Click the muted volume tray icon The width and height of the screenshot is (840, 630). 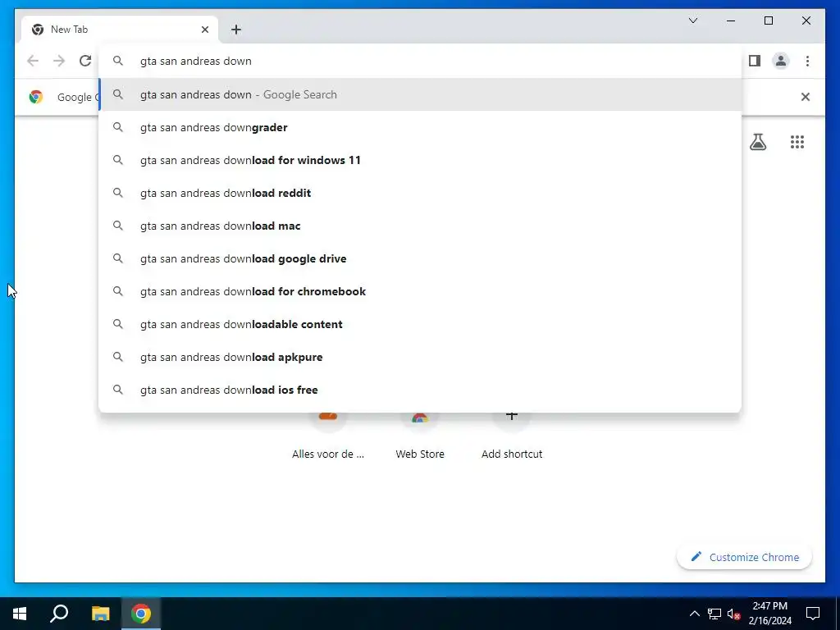[734, 614]
